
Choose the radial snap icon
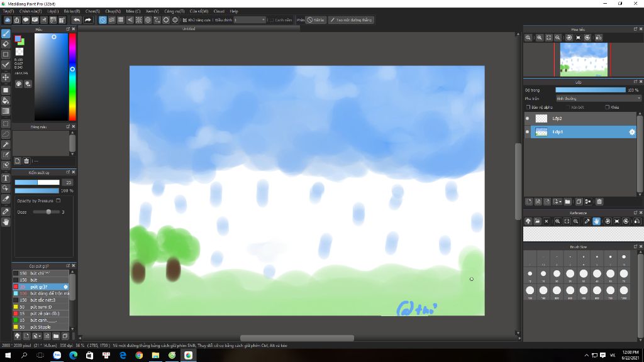click(x=139, y=19)
